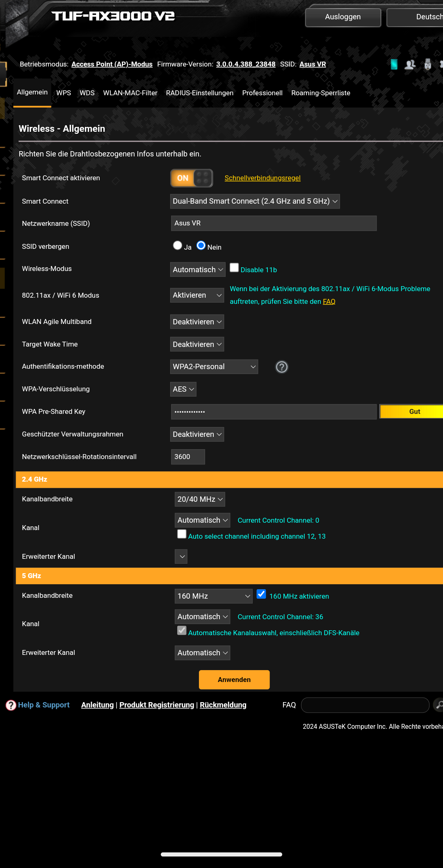443x868 pixels.
Task: Open Geschützter Verwaltungsrahmen dropdown
Action: point(197,434)
